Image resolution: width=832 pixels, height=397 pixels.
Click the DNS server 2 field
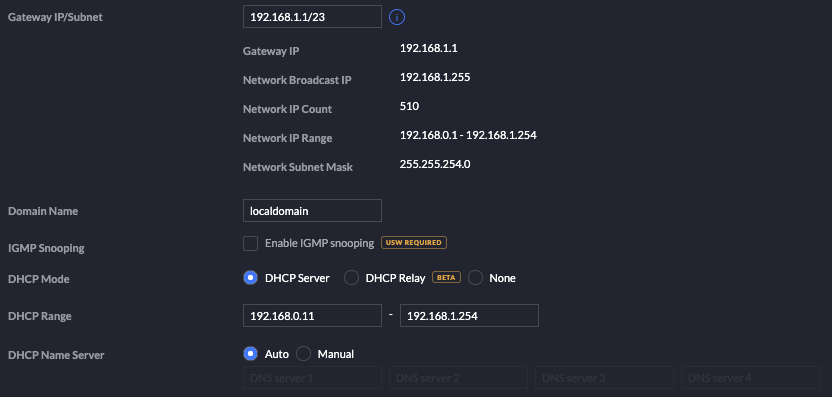458,378
